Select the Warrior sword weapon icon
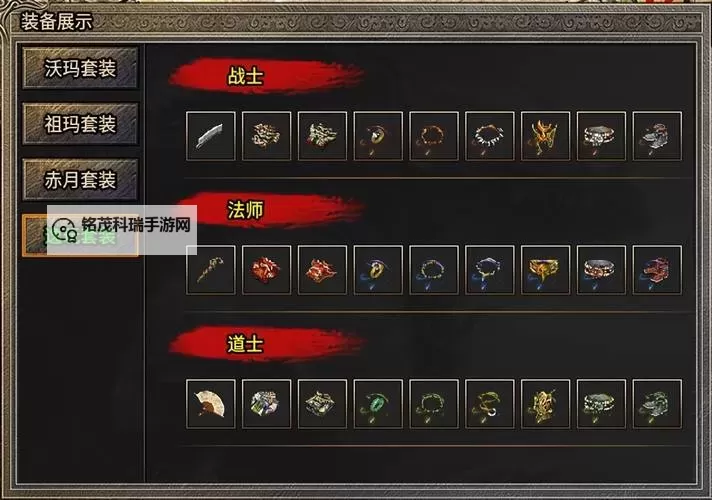 tap(211, 136)
